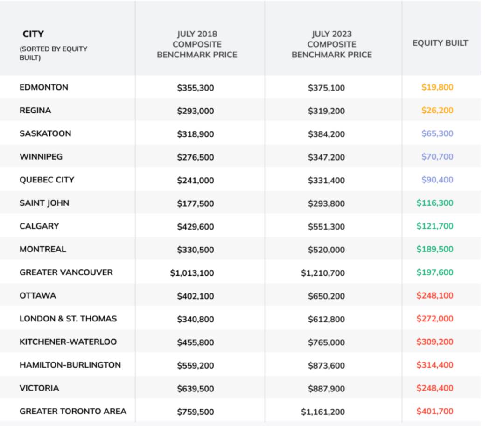Select the WINNIPEG row label
Image resolution: width=504 pixels, height=426 pixels.
41,157
